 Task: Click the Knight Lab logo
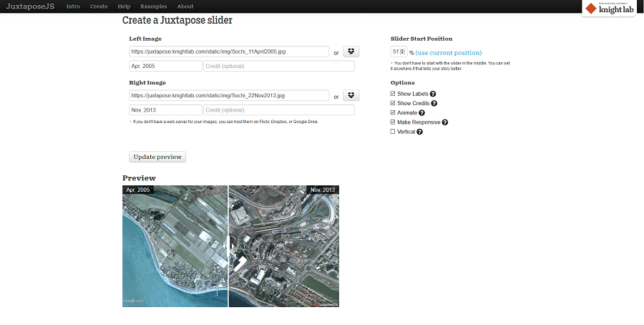[x=610, y=9]
